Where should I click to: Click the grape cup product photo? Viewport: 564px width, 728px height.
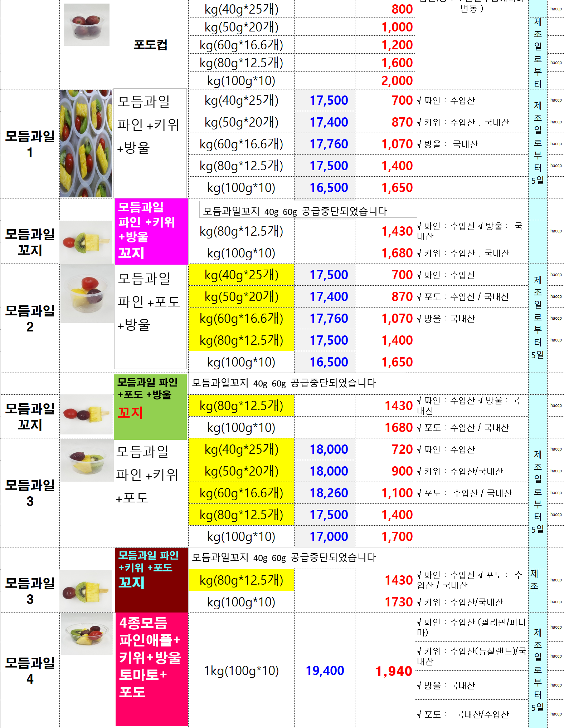pos(86,25)
